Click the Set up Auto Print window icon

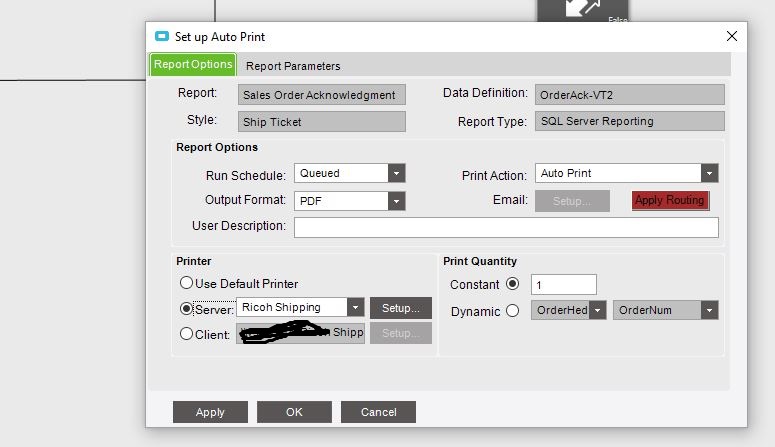[x=162, y=36]
